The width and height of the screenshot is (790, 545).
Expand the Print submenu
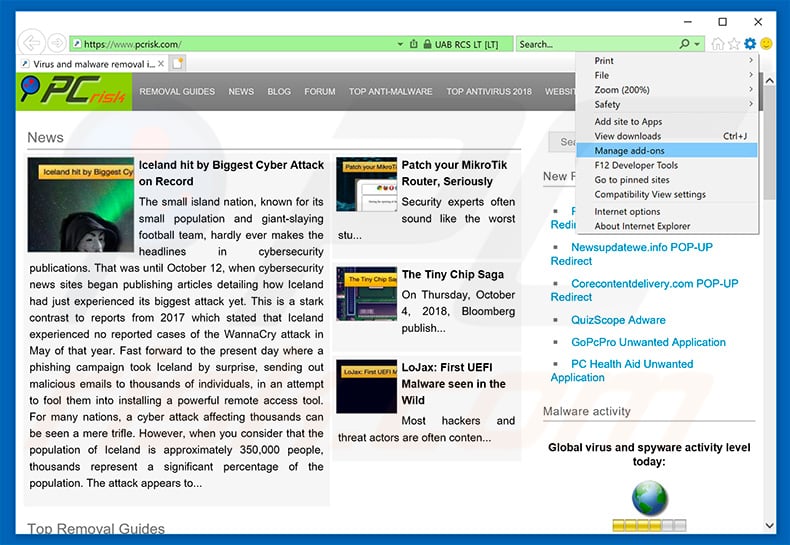(668, 60)
